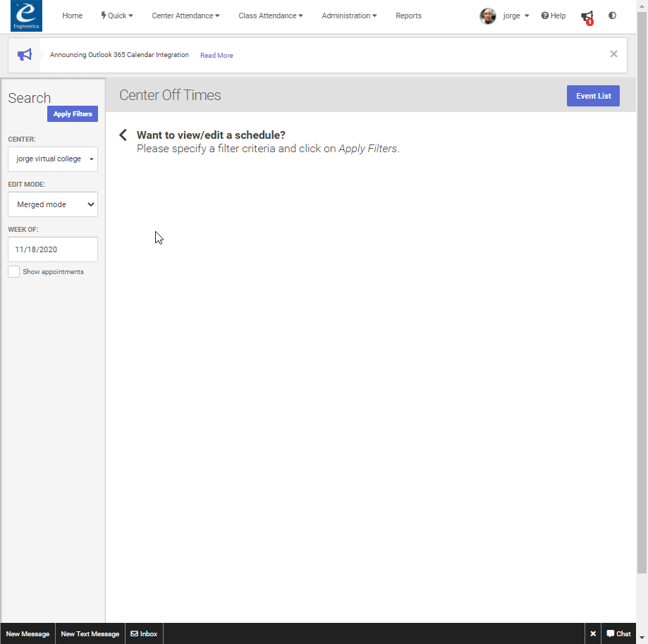This screenshot has height=644, width=648.
Task: Expand the Class Attendance menu
Action: pyautogui.click(x=271, y=16)
